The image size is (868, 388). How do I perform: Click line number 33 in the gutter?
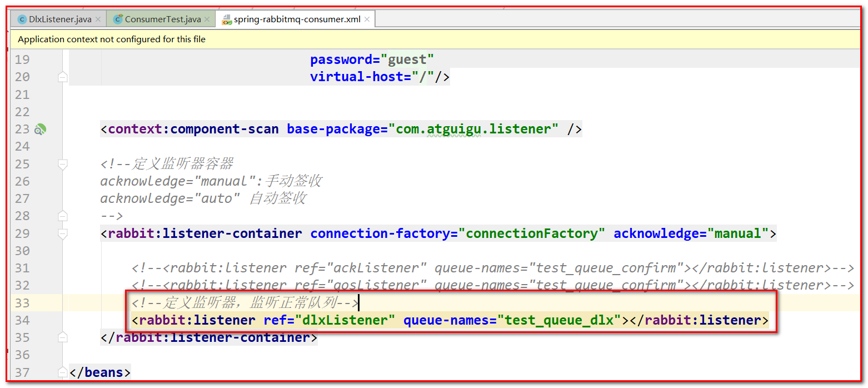coord(22,303)
